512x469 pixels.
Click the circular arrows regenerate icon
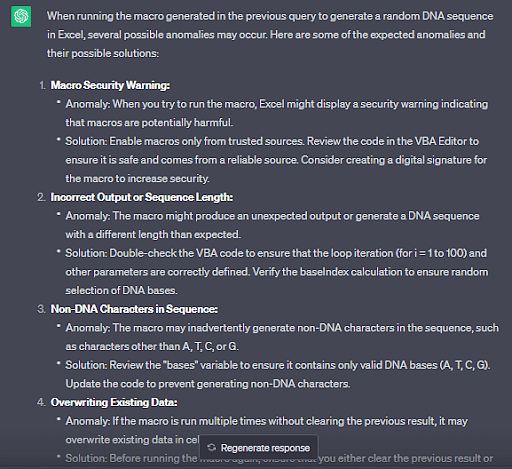coord(212,447)
